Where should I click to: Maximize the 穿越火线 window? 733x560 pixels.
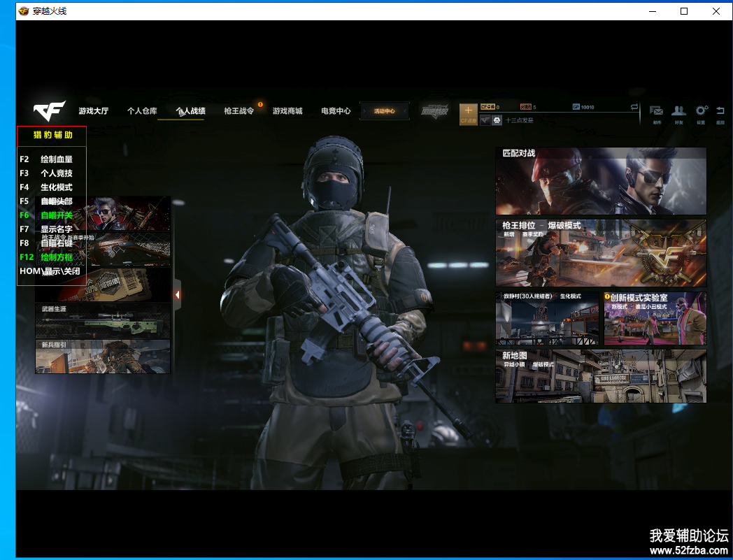[x=684, y=10]
